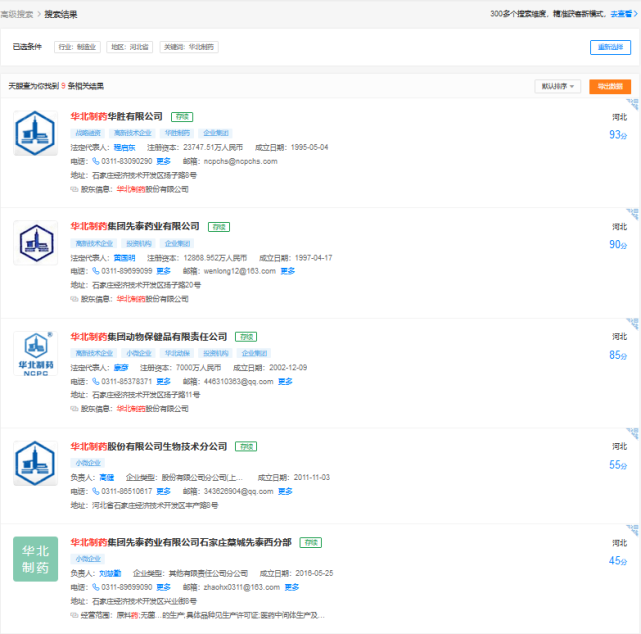Click shareholder 华北制药股份有限公司 in 动物保健品 row

point(152,408)
